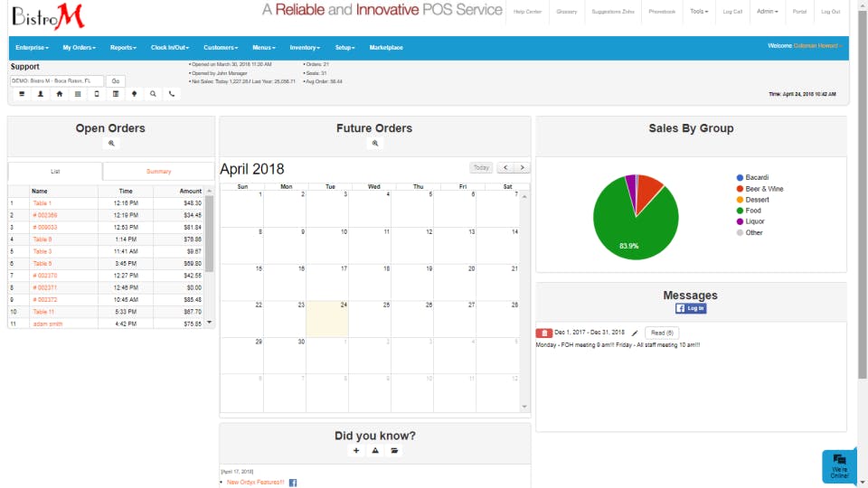868x488 pixels.
Task: Click the plus icon under Did you know
Action: pyautogui.click(x=356, y=450)
